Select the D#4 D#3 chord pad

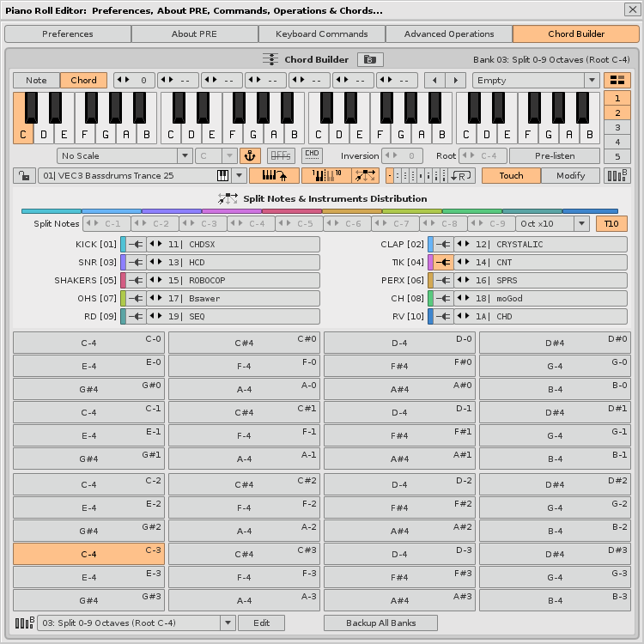coord(554,554)
